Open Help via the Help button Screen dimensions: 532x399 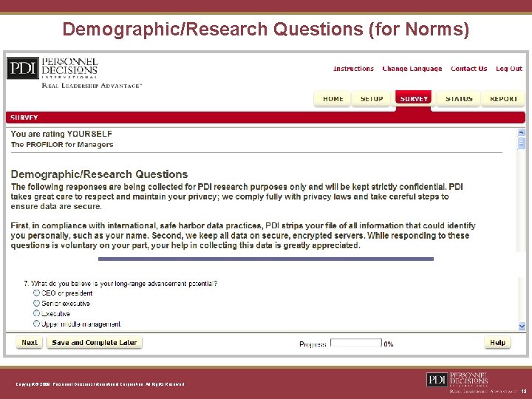[x=497, y=342]
